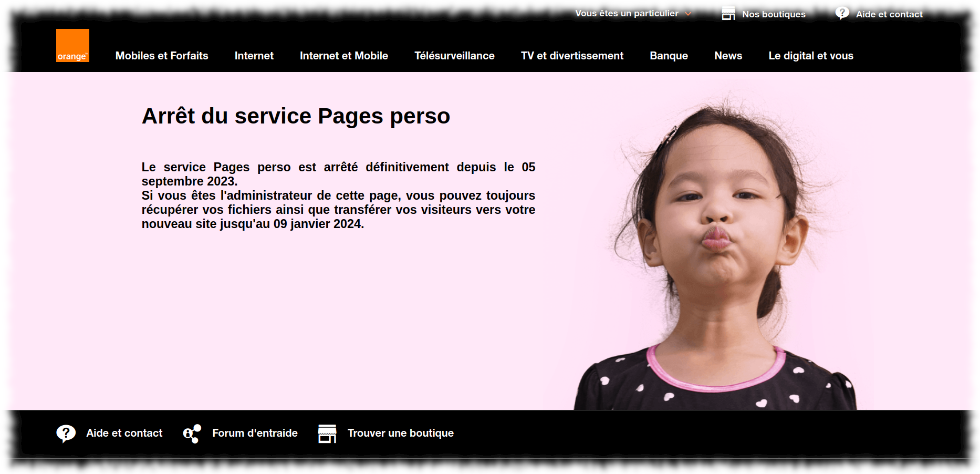The width and height of the screenshot is (980, 474).
Task: Click the text 'jusqu'au 09 janvier 2024.'
Action: point(292,224)
